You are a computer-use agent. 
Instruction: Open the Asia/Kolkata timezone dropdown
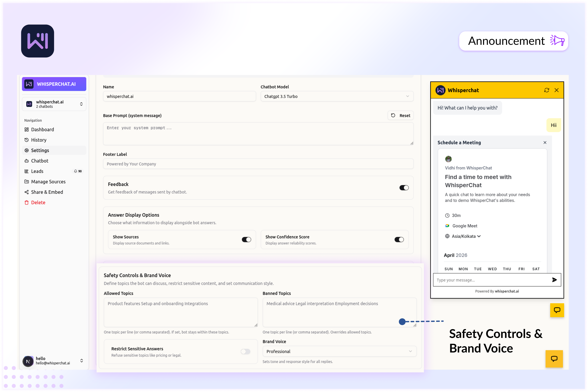(466, 236)
